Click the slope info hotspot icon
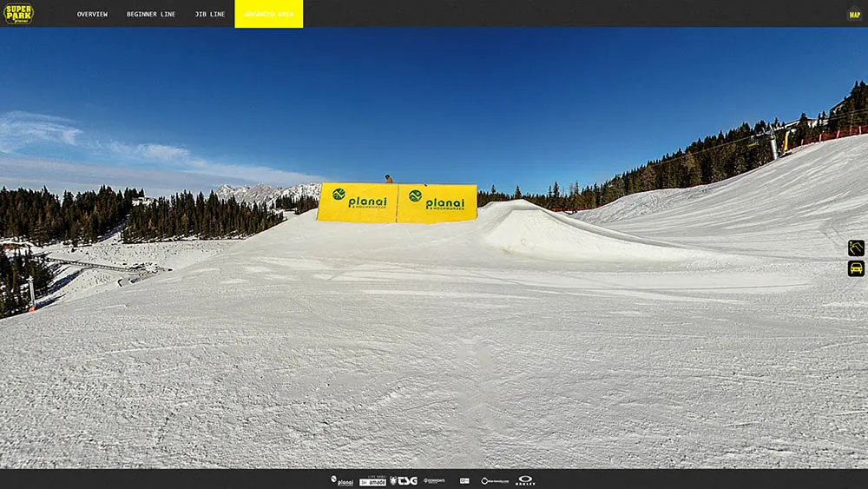The width and height of the screenshot is (868, 489). pos(856,248)
